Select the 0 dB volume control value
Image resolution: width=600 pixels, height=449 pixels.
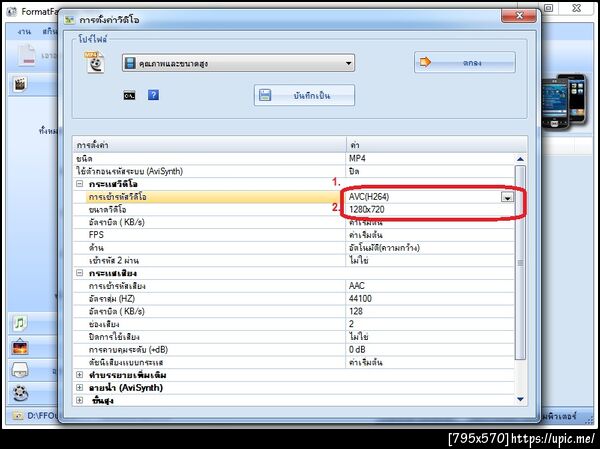(430, 349)
